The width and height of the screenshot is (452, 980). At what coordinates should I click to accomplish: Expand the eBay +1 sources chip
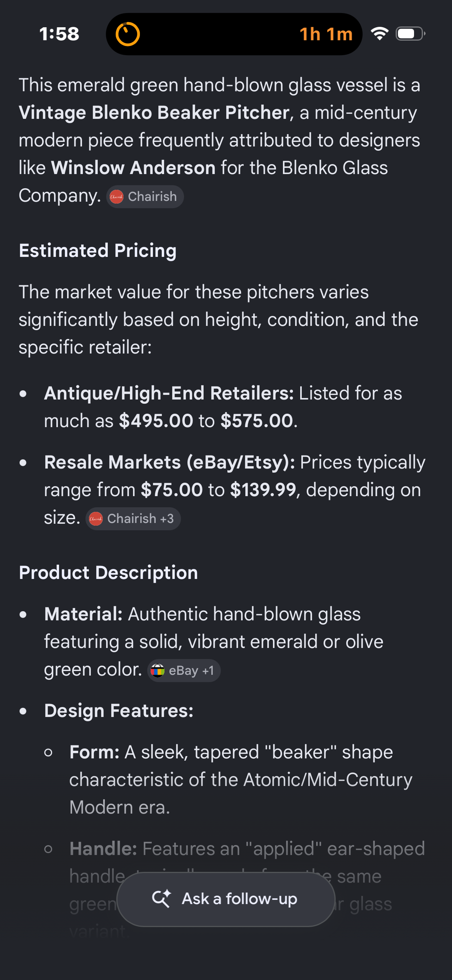184,671
